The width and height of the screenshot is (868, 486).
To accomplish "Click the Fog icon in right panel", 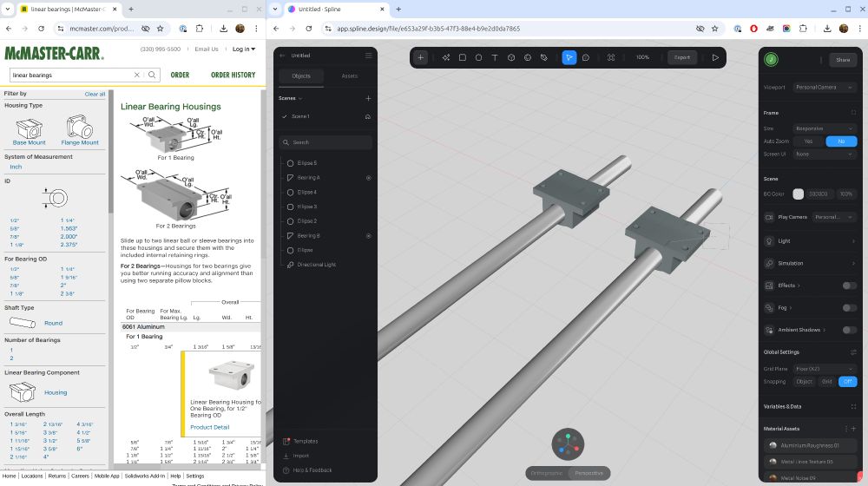I will point(769,308).
